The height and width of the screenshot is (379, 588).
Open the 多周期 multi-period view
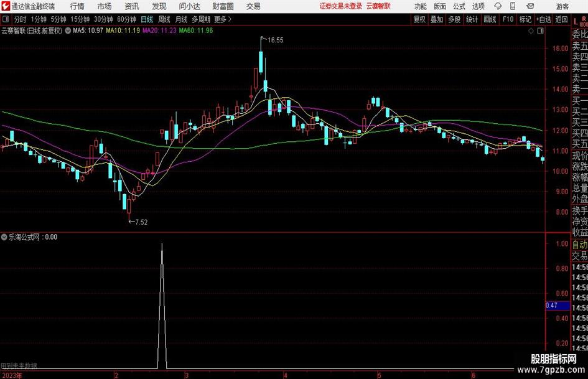(x=201, y=19)
